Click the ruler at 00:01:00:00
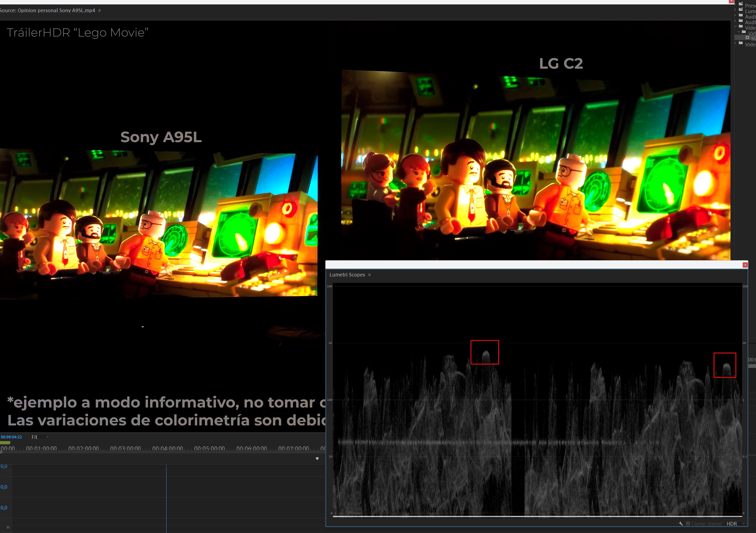This screenshot has width=756, height=533. 41,448
